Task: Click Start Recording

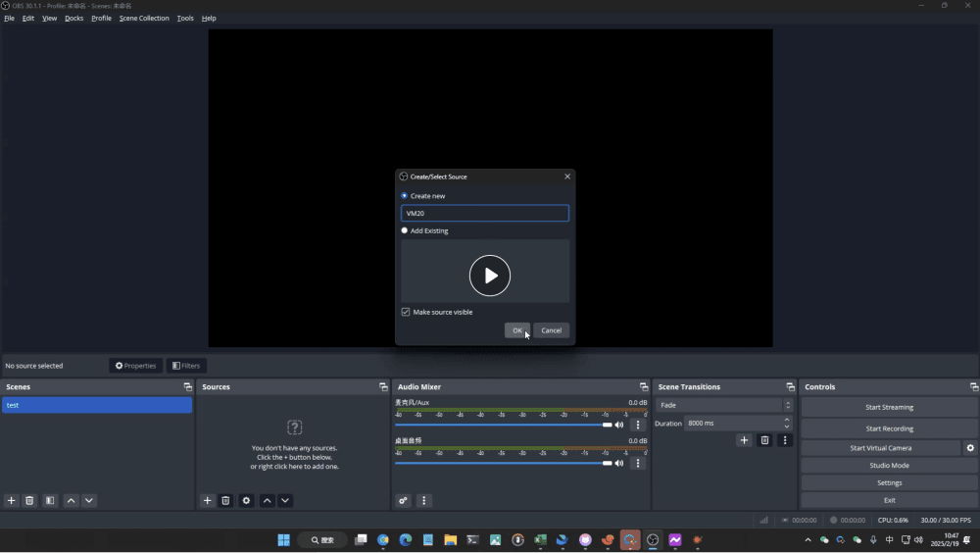Action: click(x=890, y=428)
